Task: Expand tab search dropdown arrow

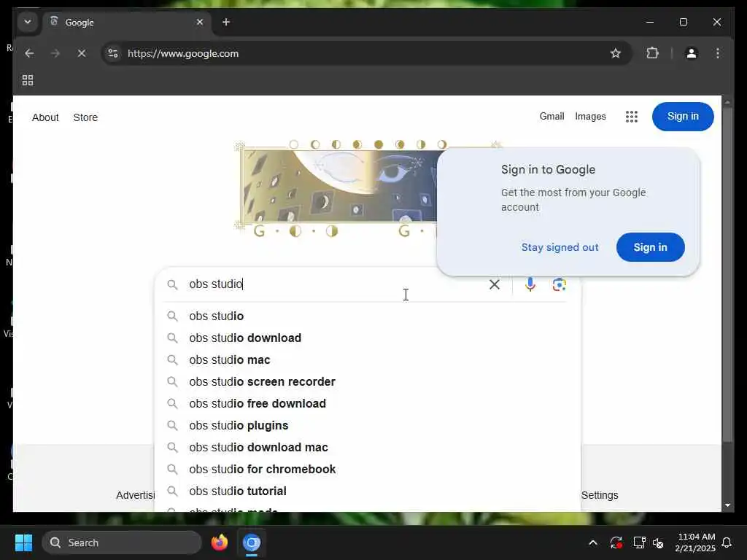Action: pyautogui.click(x=28, y=22)
